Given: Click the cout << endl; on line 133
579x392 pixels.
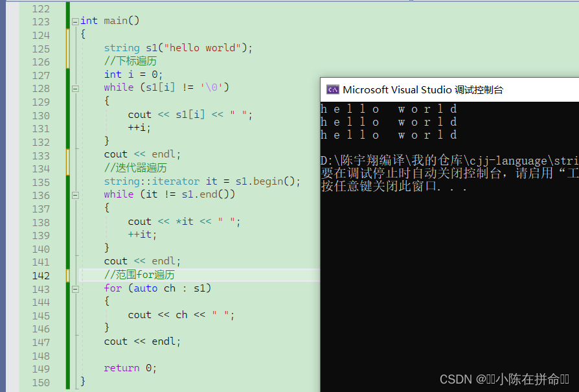Looking at the screenshot, I should point(142,154).
